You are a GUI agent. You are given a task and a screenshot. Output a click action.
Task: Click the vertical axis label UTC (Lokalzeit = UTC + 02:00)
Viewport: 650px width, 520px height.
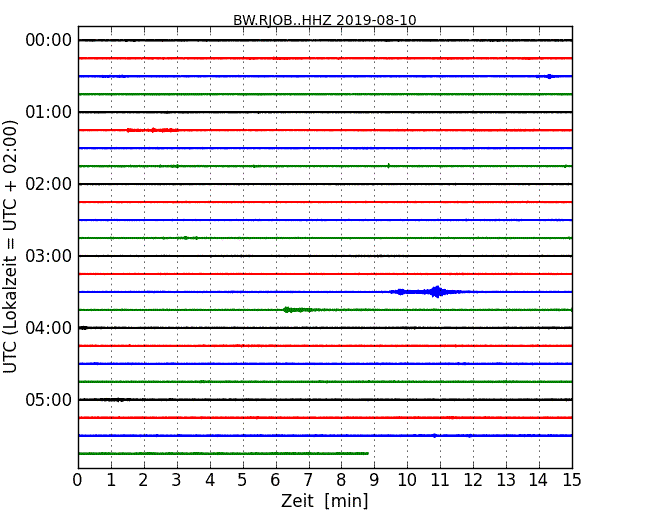coord(10,247)
